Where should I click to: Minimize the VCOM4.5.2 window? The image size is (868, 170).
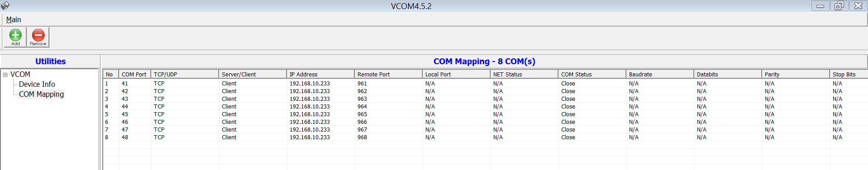coord(820,5)
